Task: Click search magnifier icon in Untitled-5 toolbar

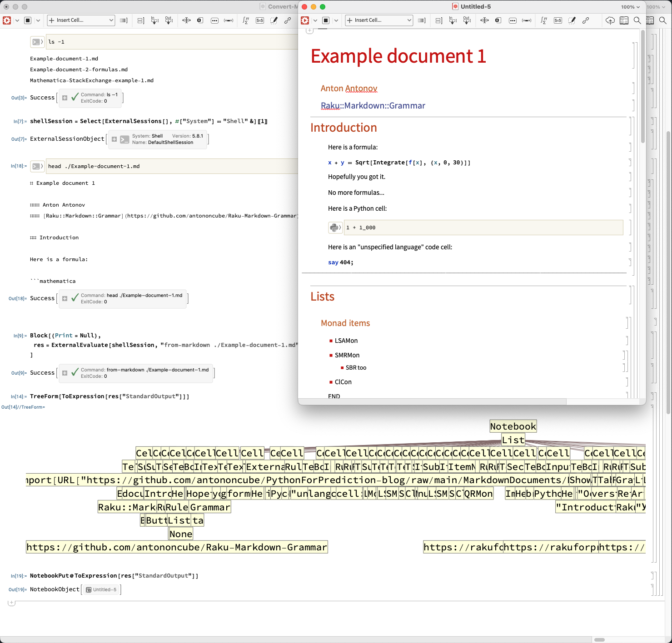Action: pos(637,20)
